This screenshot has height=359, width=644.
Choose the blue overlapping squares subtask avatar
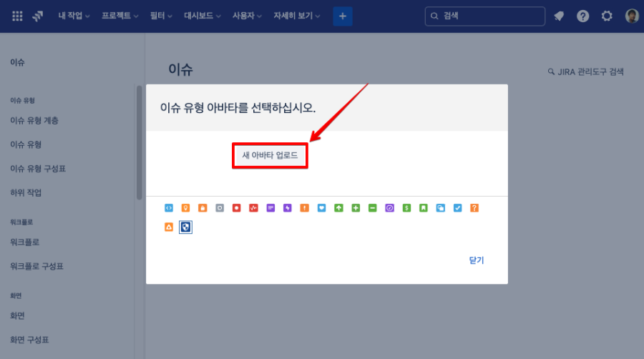coord(440,208)
